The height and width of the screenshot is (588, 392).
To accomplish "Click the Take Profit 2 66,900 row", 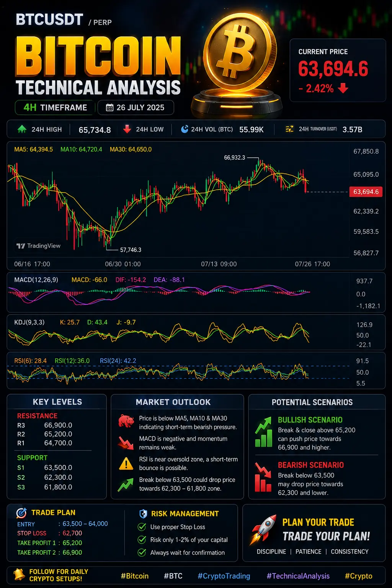I will coord(50,552).
